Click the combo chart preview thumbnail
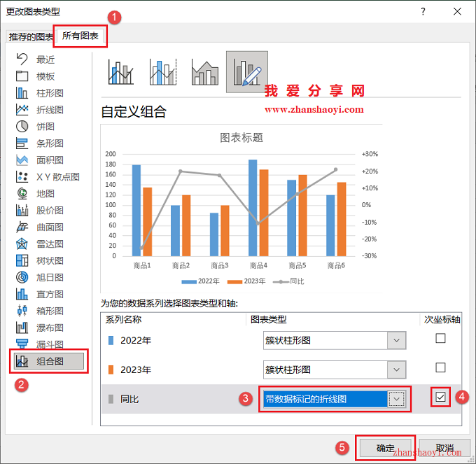The width and height of the screenshot is (476, 464). pyautogui.click(x=241, y=208)
